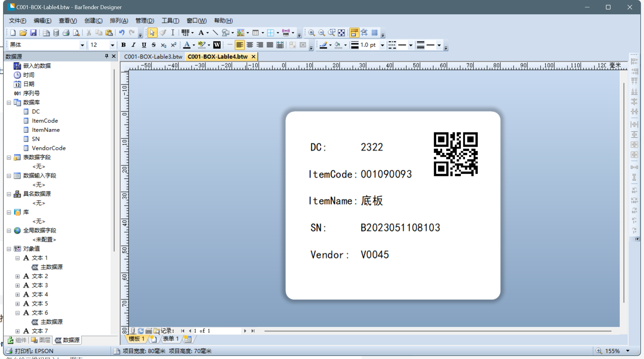Toggle bold formatting
The height and width of the screenshot is (359, 644).
coord(123,45)
